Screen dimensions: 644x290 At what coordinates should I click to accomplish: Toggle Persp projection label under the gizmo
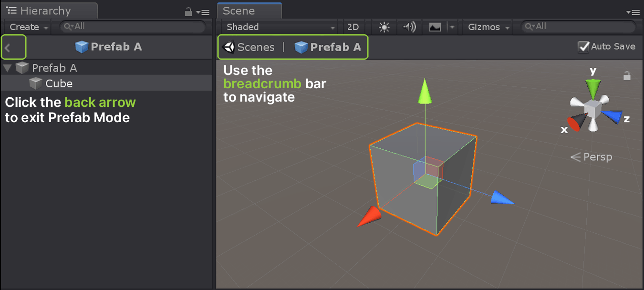pos(592,157)
